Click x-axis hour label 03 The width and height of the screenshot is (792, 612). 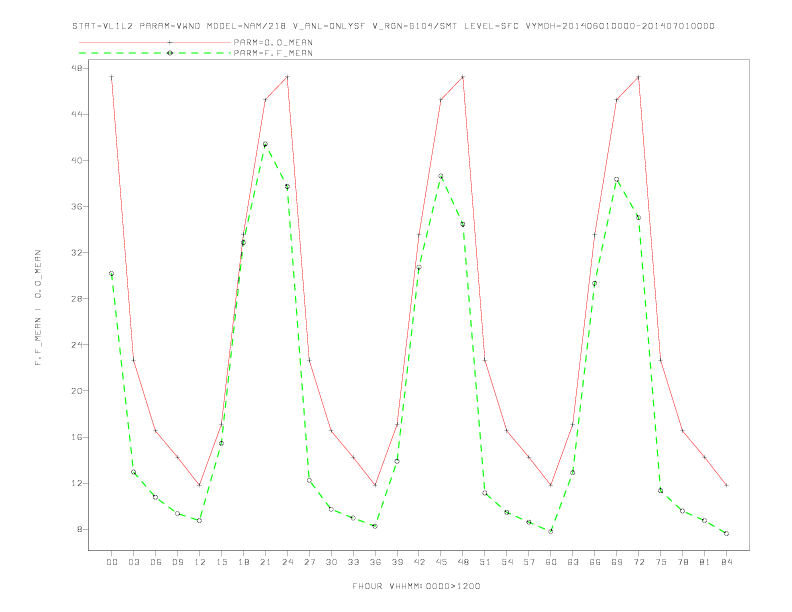(x=133, y=562)
